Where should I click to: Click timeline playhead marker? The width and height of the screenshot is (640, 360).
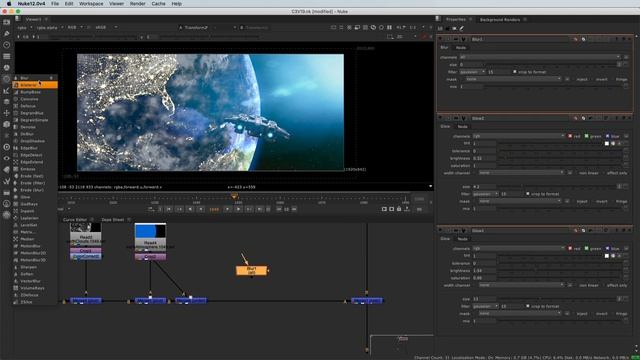tap(234, 197)
